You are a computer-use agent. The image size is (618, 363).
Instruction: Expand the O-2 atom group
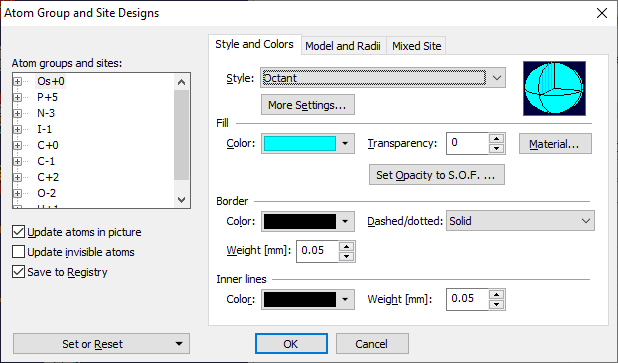17,194
